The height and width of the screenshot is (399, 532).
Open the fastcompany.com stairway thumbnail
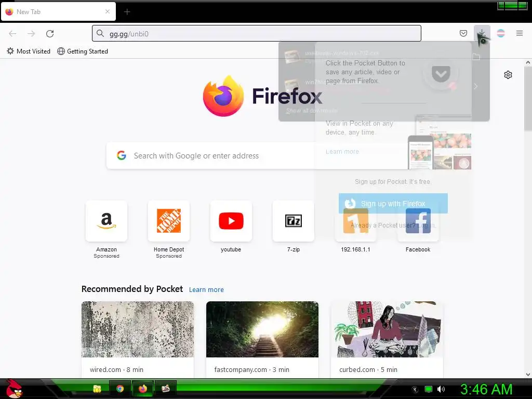pyautogui.click(x=262, y=329)
